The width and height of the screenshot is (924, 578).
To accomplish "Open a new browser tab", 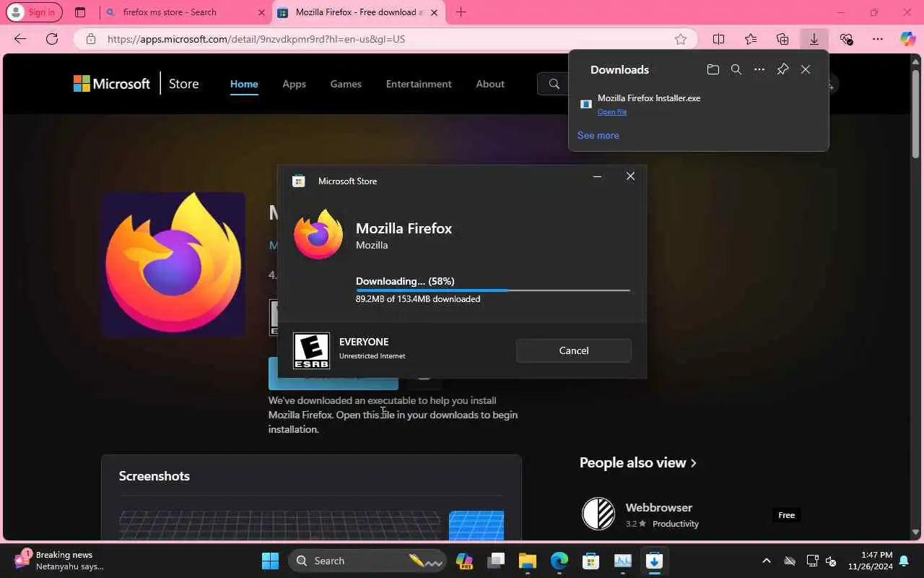I will [x=461, y=12].
